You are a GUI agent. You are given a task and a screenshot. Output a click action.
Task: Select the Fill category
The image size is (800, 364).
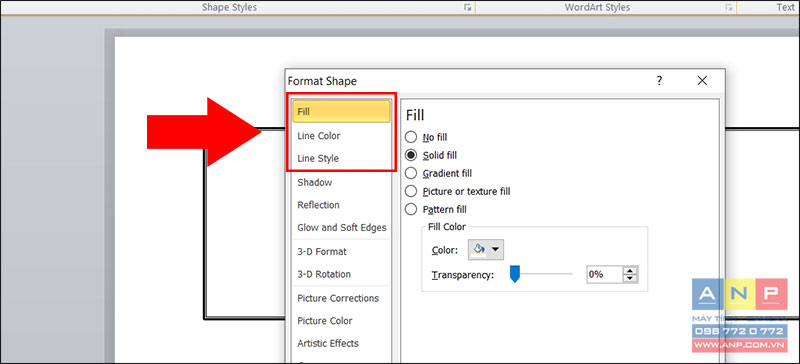click(341, 111)
